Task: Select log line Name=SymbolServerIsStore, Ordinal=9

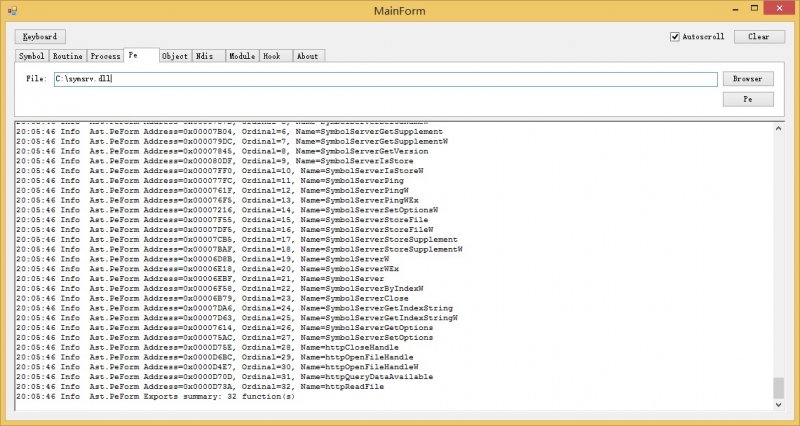Action: [x=215, y=161]
